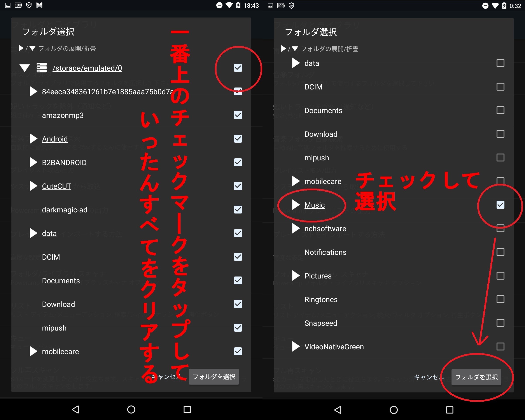Tap the left Android back navigation icon
525x420 pixels.
75,409
